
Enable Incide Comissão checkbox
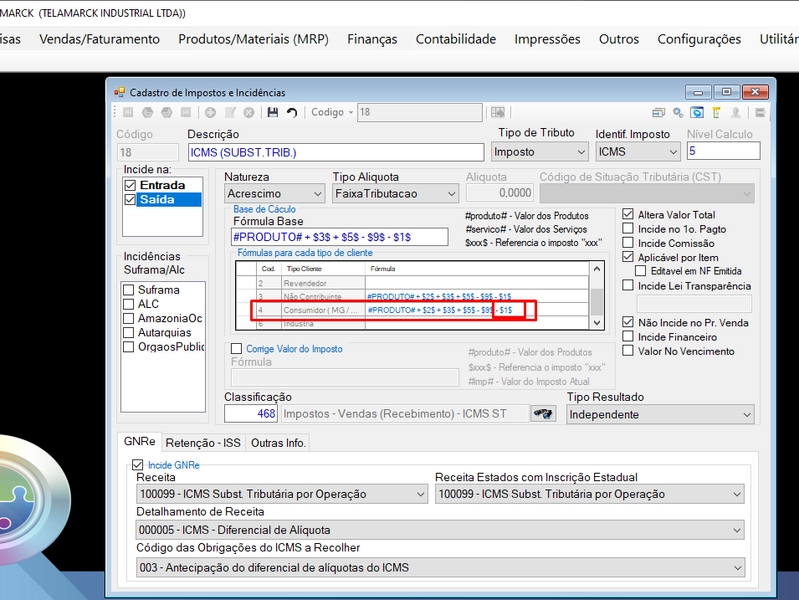628,243
